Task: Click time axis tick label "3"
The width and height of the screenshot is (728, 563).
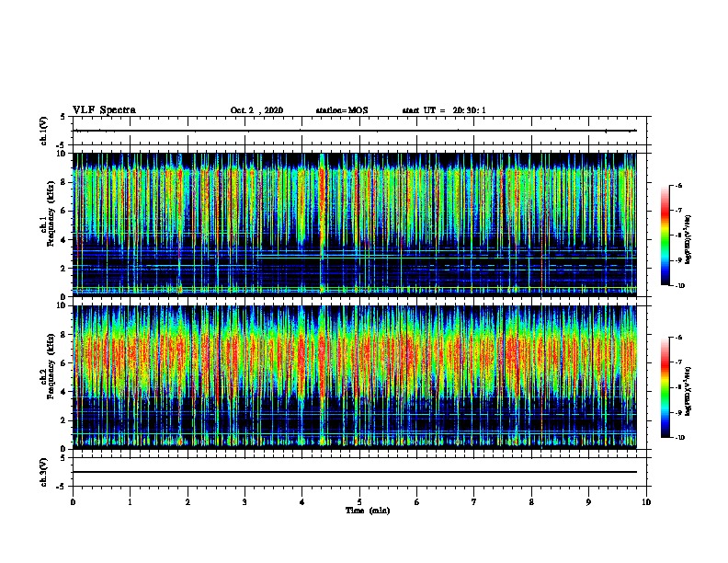Action: (245, 502)
